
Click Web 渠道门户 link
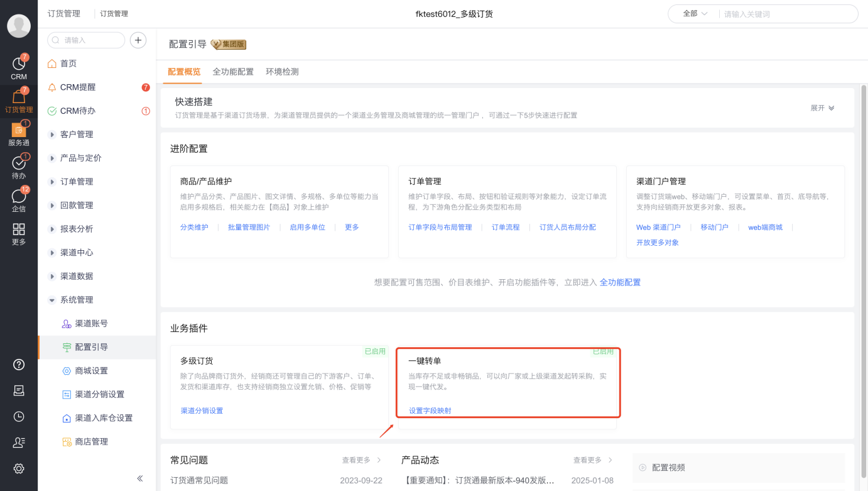click(658, 228)
